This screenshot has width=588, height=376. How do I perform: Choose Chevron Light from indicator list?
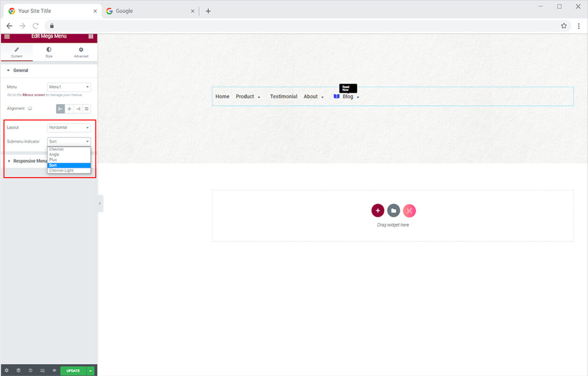coord(61,171)
